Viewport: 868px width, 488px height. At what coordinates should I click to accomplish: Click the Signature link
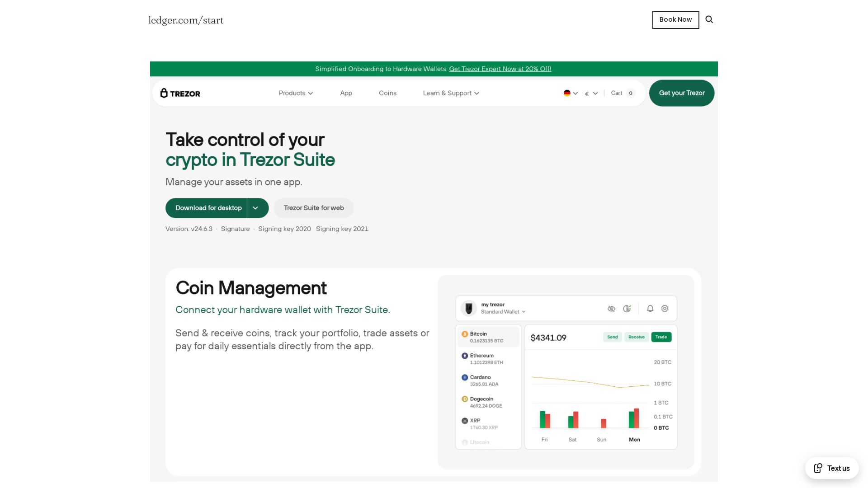pos(236,229)
